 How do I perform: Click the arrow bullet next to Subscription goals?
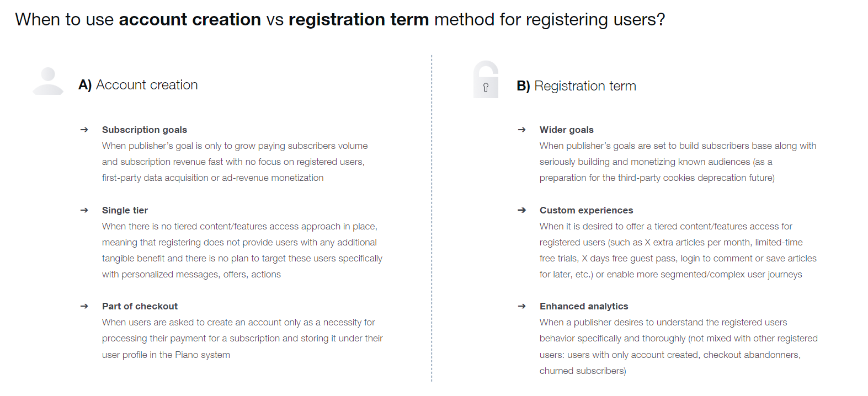[84, 130]
